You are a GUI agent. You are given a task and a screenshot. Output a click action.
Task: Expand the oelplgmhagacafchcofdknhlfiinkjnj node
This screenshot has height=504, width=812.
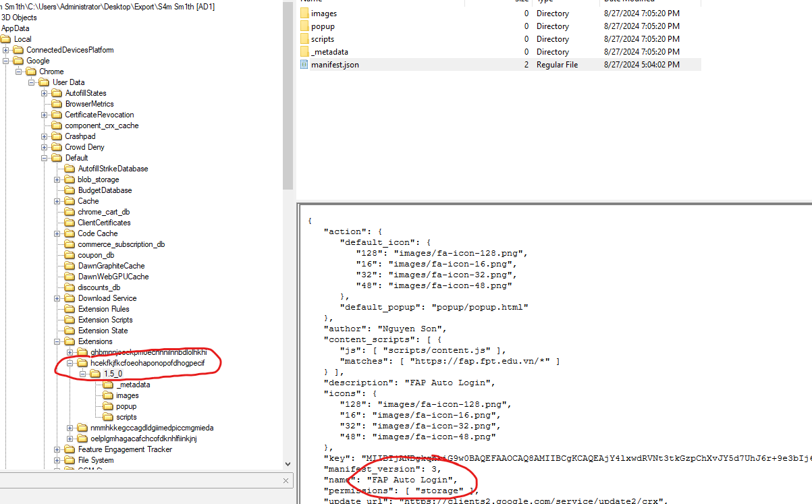click(70, 439)
